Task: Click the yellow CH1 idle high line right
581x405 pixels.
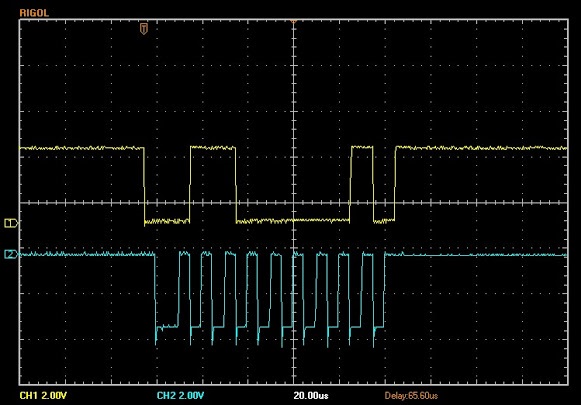Action: pos(481,148)
